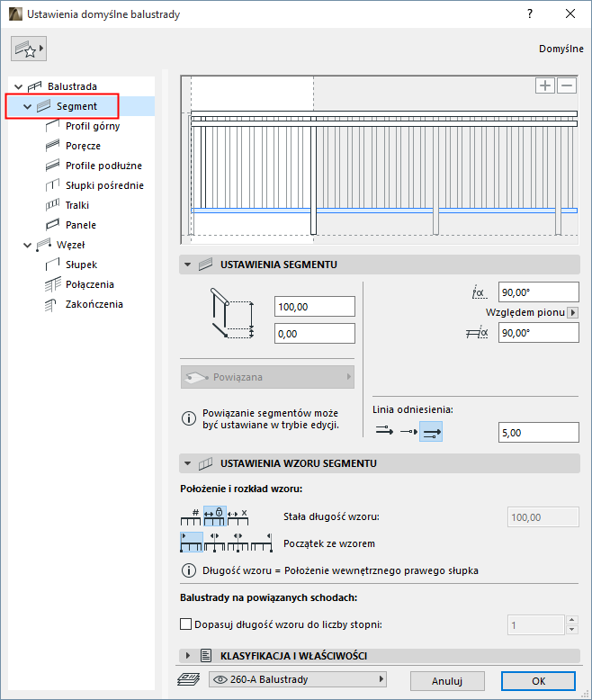Viewport: 592px width, 700px height.
Task: Enable Dopasuj długość wzoru do liczby stopni
Action: click(185, 624)
